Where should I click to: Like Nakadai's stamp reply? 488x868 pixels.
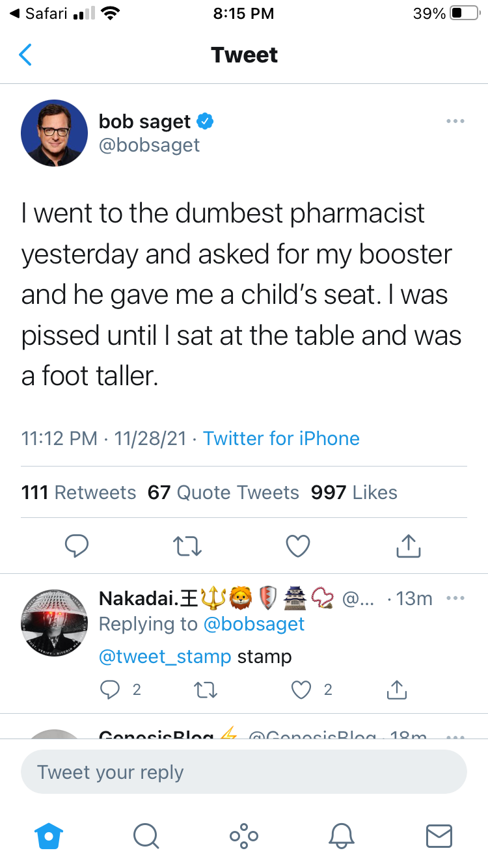[301, 690]
